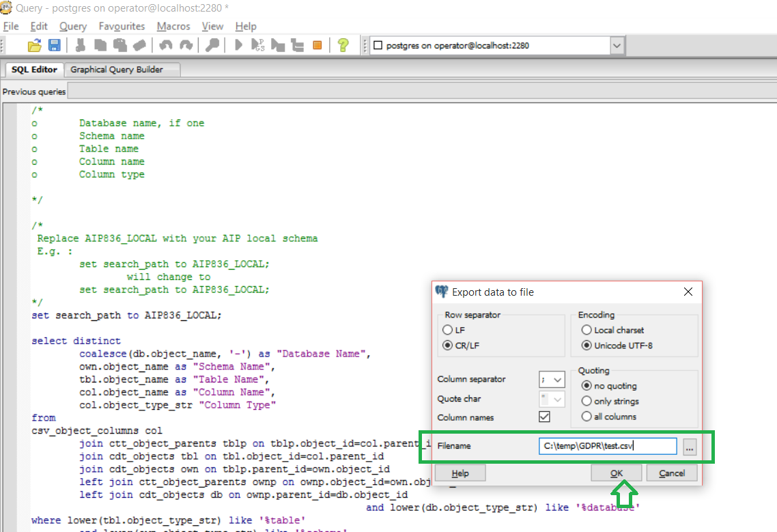Open the Favourites menu
Viewport: 777px width, 532px height.
click(122, 26)
